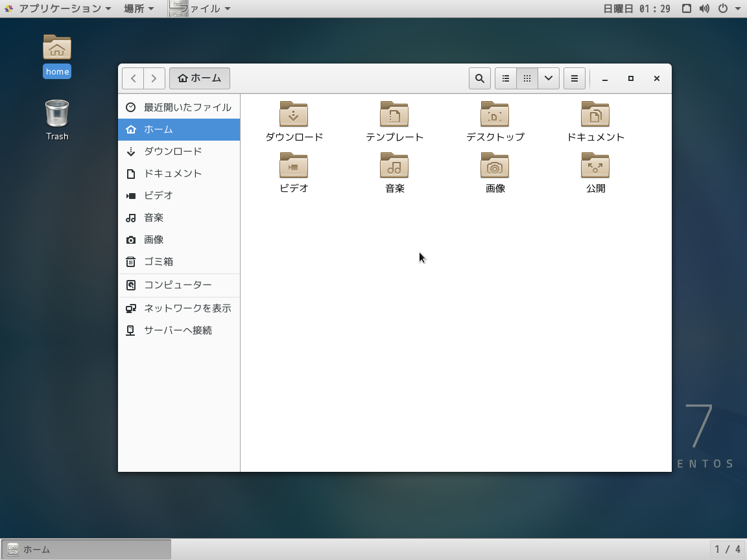747x560 pixels.
Task: Open ゴミ箱 in the sidebar
Action: [x=179, y=261]
